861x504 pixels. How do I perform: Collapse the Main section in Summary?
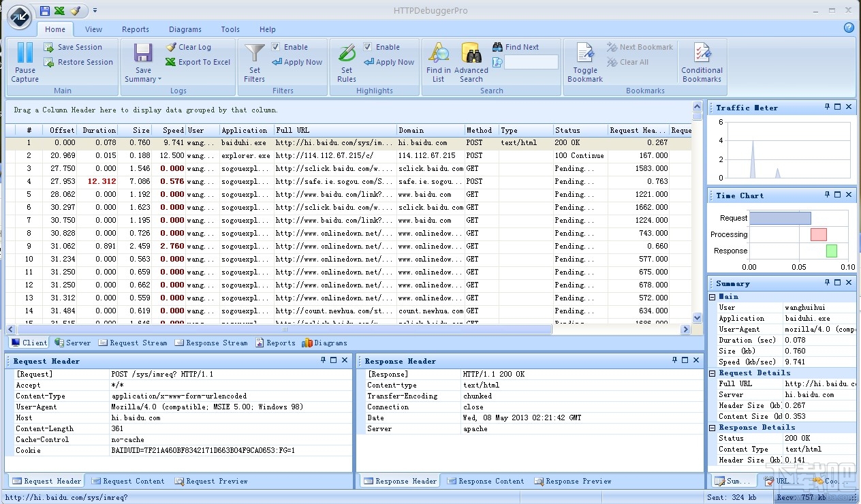(713, 297)
